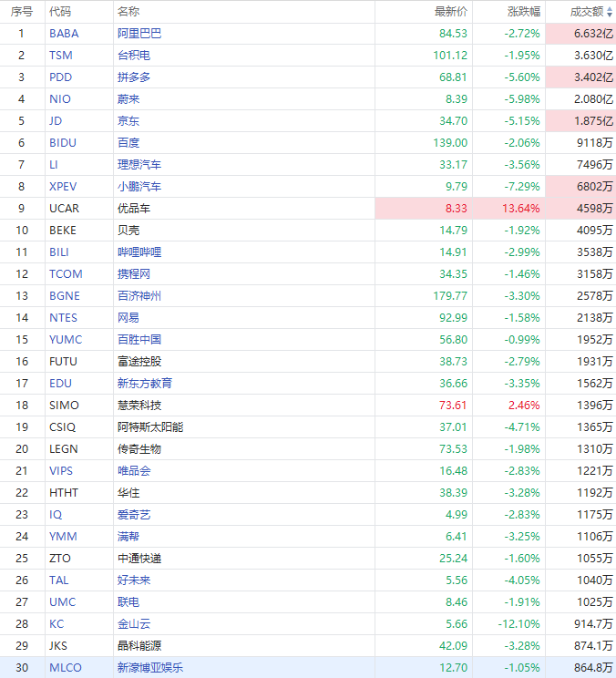Open the 唯品会 name link
616x678 pixels.
pyautogui.click(x=134, y=471)
